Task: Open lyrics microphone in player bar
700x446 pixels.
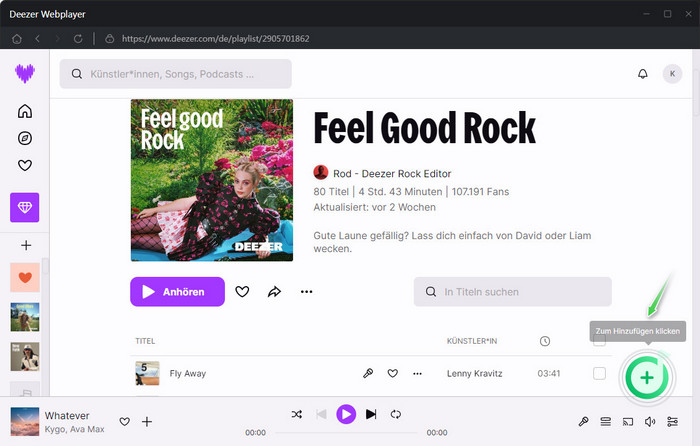Action: point(583,421)
